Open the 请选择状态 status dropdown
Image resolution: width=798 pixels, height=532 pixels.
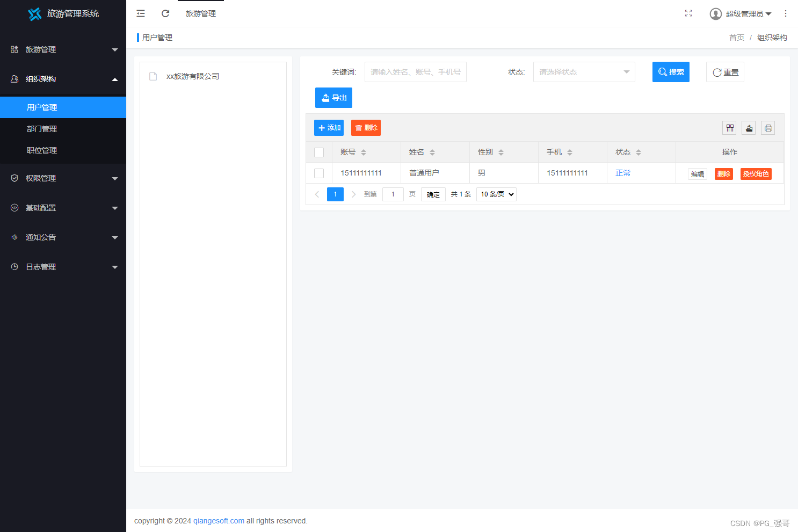pyautogui.click(x=584, y=72)
